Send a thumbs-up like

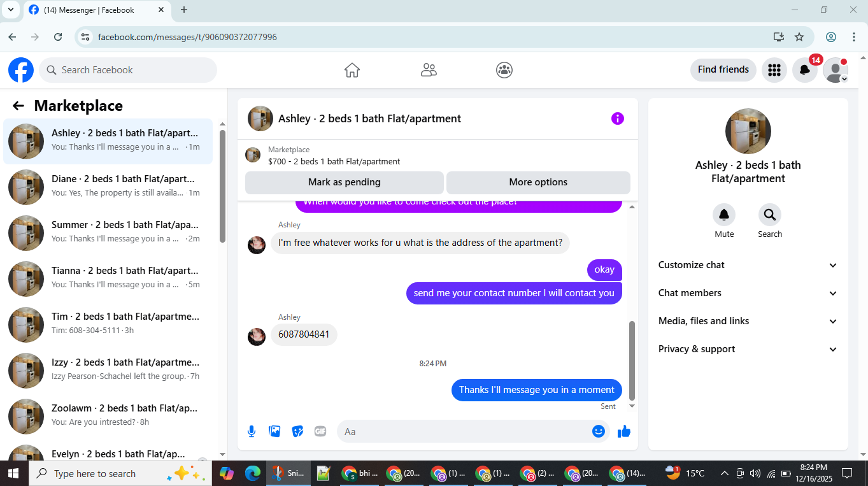point(624,431)
